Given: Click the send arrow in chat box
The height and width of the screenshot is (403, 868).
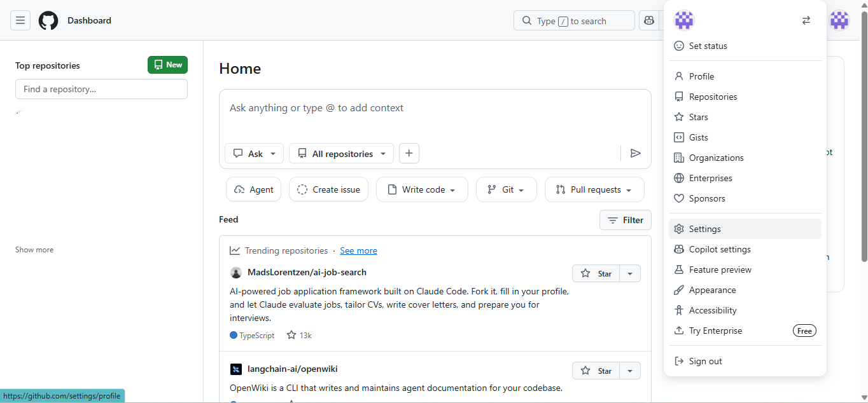Looking at the screenshot, I should (x=635, y=153).
